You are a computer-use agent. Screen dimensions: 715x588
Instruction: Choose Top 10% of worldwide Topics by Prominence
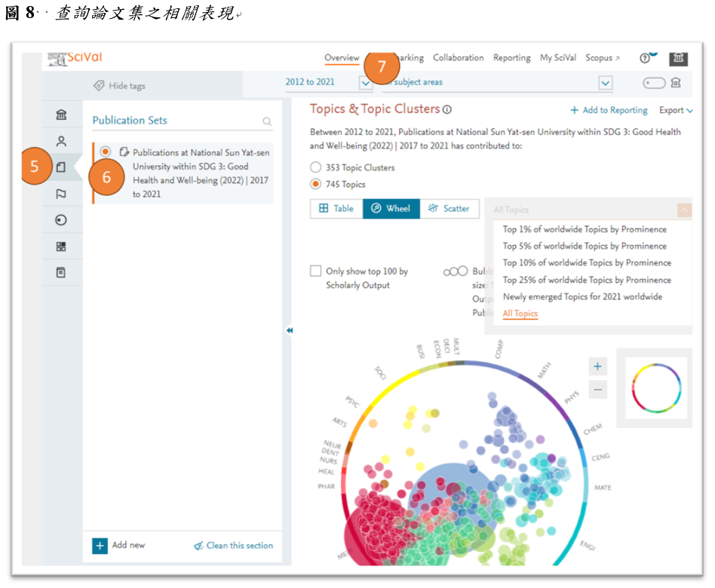[587, 263]
